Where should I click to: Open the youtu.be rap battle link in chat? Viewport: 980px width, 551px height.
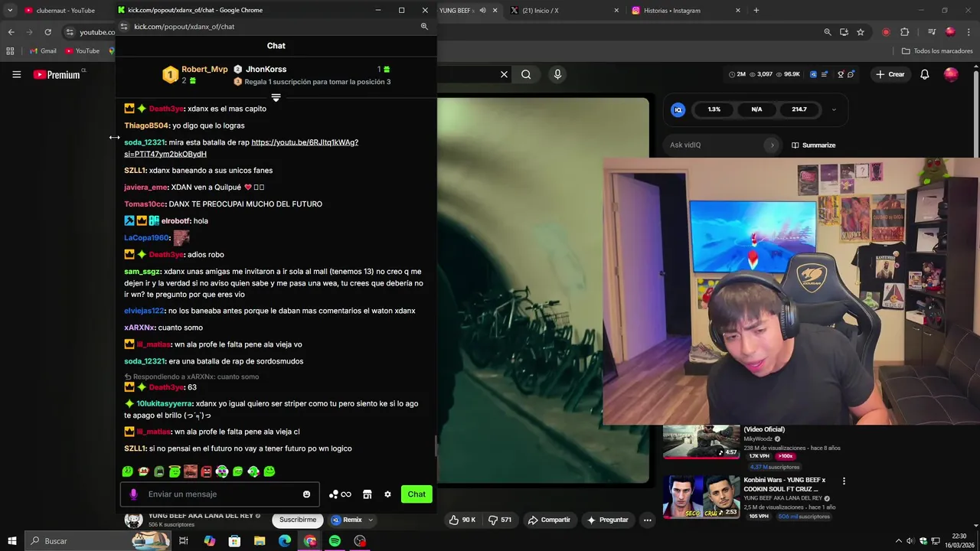tap(305, 142)
